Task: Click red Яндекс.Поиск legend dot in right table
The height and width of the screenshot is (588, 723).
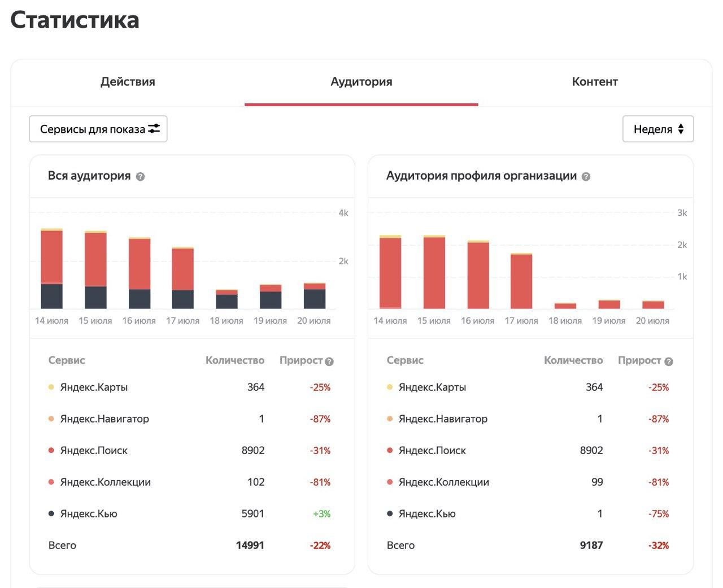Action: click(390, 451)
